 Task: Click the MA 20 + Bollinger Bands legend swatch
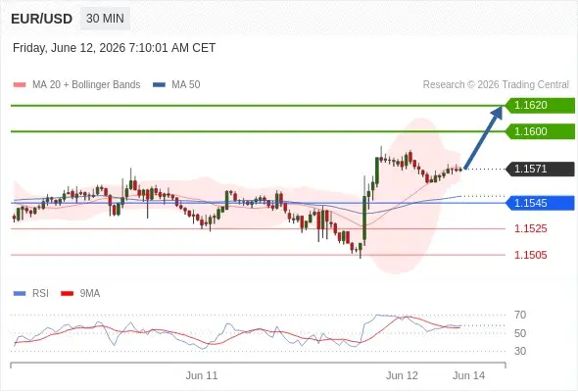click(x=20, y=85)
